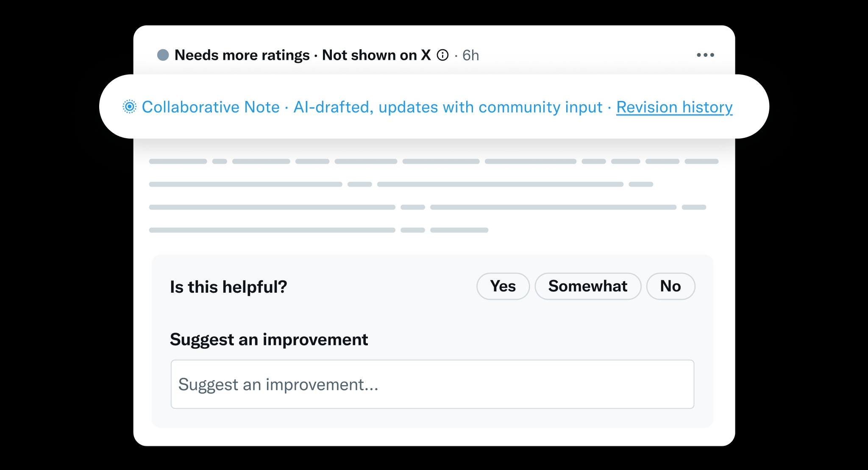This screenshot has height=470, width=868.
Task: Click the 6h timestamp
Action: 470,55
